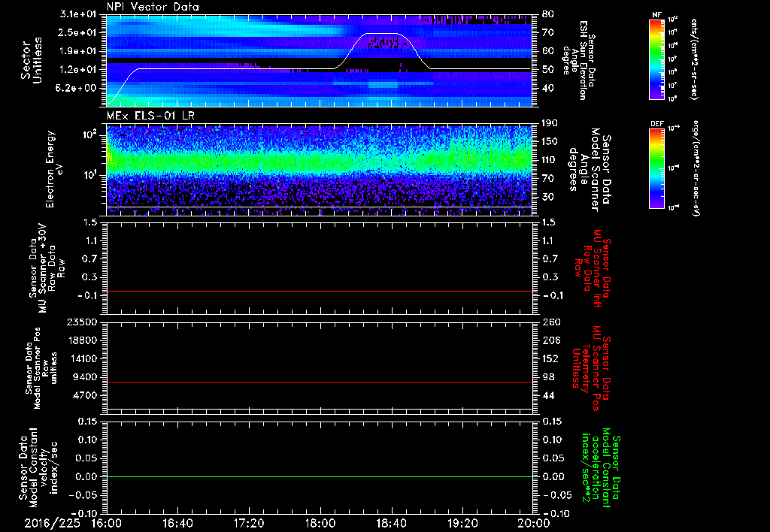Click the red line in Scanner Pos panel
This screenshot has width=770, height=532.
pos(319,382)
